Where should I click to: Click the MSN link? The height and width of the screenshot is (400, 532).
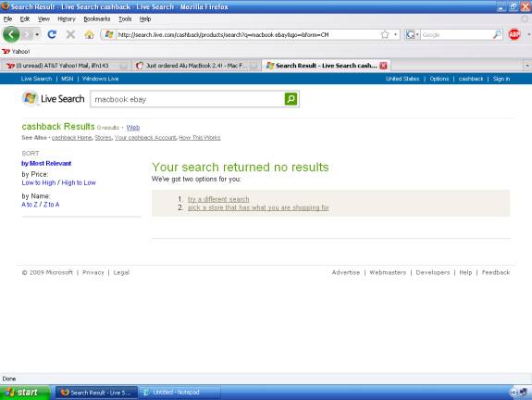click(x=68, y=79)
